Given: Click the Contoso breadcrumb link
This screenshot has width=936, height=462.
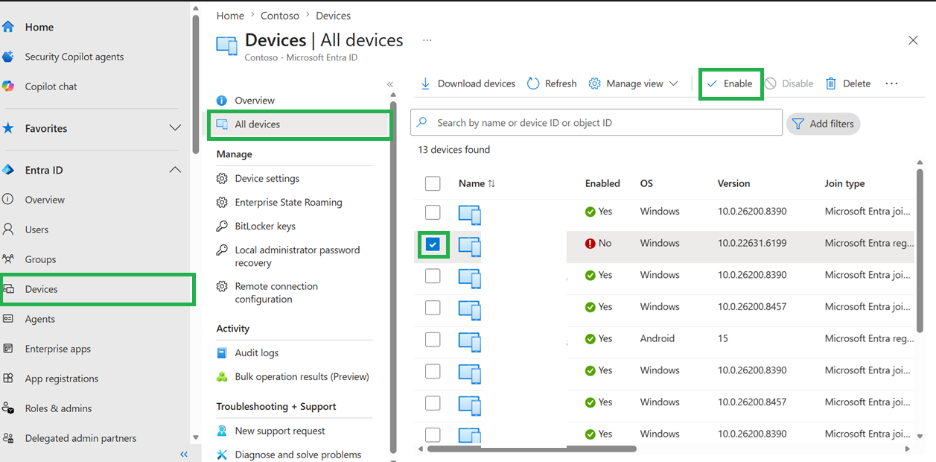Looking at the screenshot, I should pyautogui.click(x=280, y=16).
